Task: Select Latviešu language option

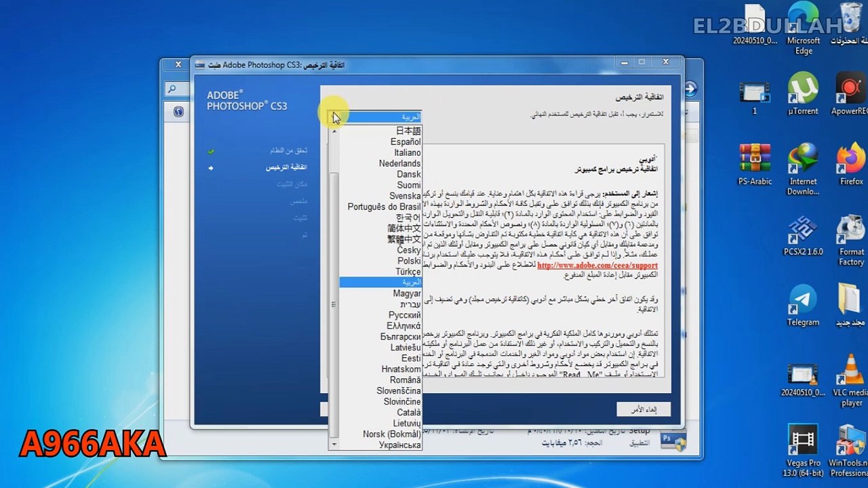Action: 406,348
